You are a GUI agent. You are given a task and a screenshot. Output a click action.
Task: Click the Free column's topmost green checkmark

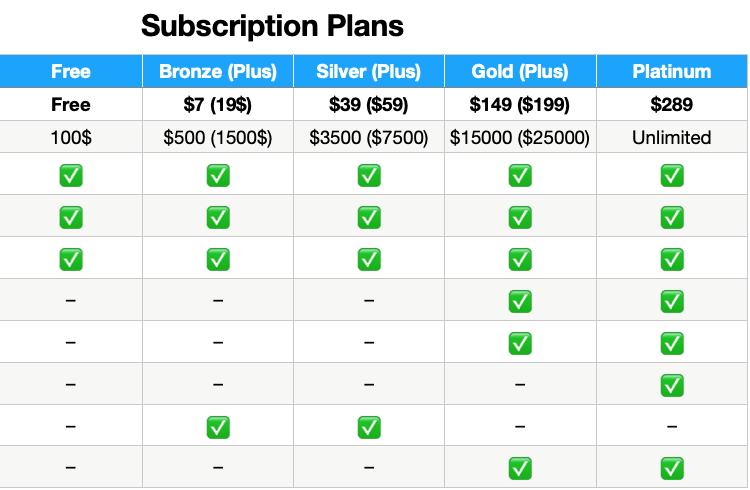(71, 176)
